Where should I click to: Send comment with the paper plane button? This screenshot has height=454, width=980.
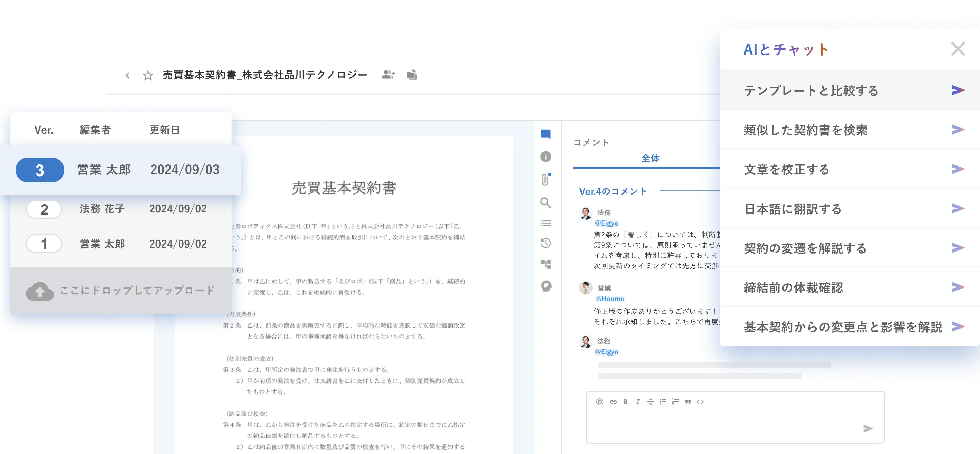(868, 428)
